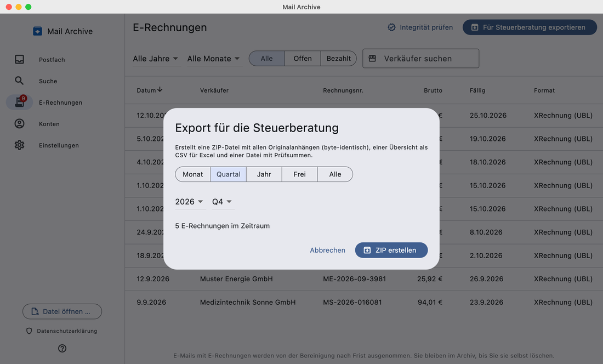This screenshot has height=364, width=603.
Task: Click Medizintechnik Sonne GmbH seller cell
Action: click(x=248, y=303)
